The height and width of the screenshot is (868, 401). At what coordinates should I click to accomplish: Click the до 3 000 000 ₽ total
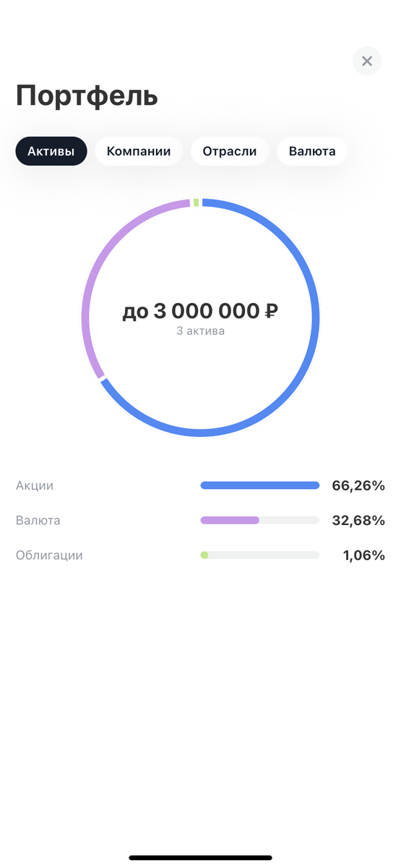[x=200, y=311]
